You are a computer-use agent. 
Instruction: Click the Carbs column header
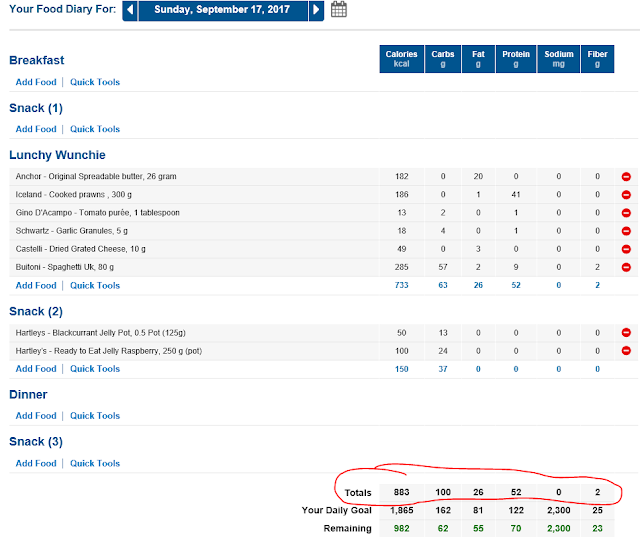coord(443,59)
